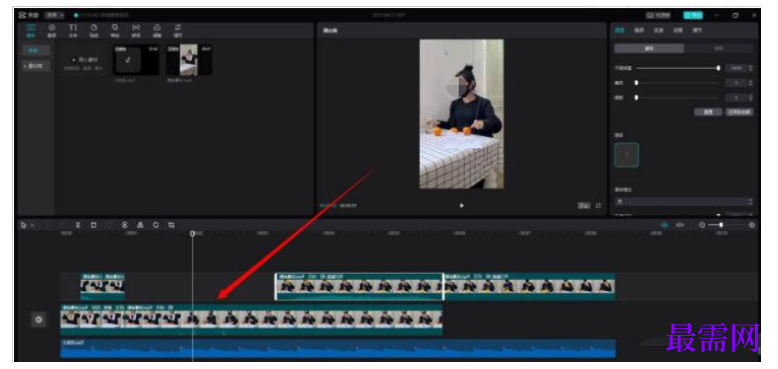
Task: Toggle the main track cover/mute button
Action: (x=39, y=320)
